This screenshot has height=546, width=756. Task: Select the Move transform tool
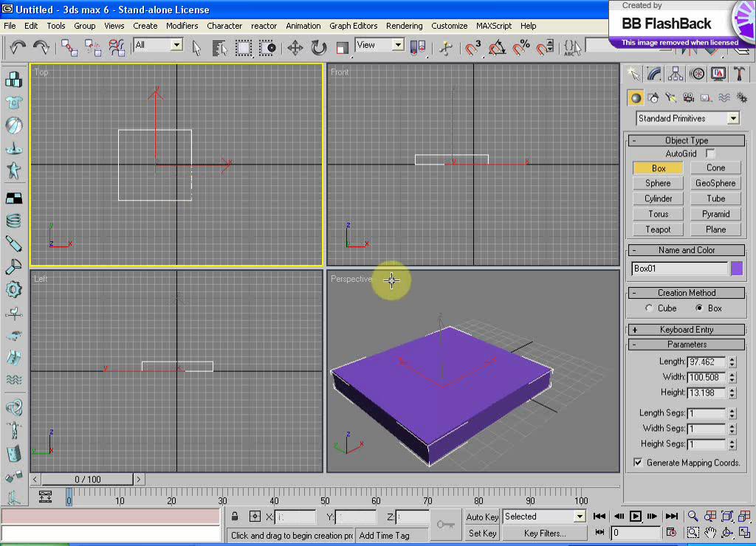point(295,47)
